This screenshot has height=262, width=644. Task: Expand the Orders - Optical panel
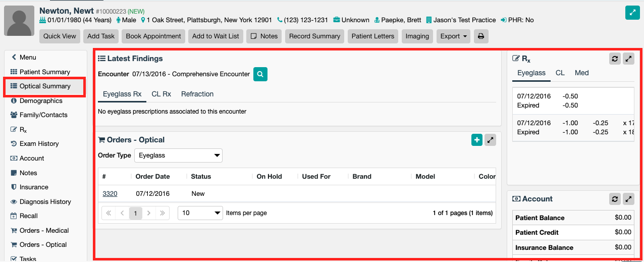click(490, 140)
